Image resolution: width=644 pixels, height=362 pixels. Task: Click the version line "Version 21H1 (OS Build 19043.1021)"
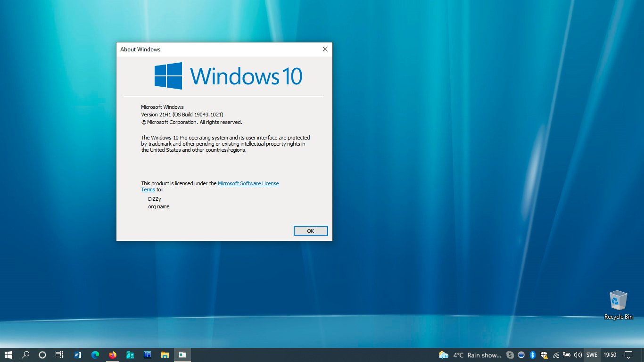pos(182,115)
